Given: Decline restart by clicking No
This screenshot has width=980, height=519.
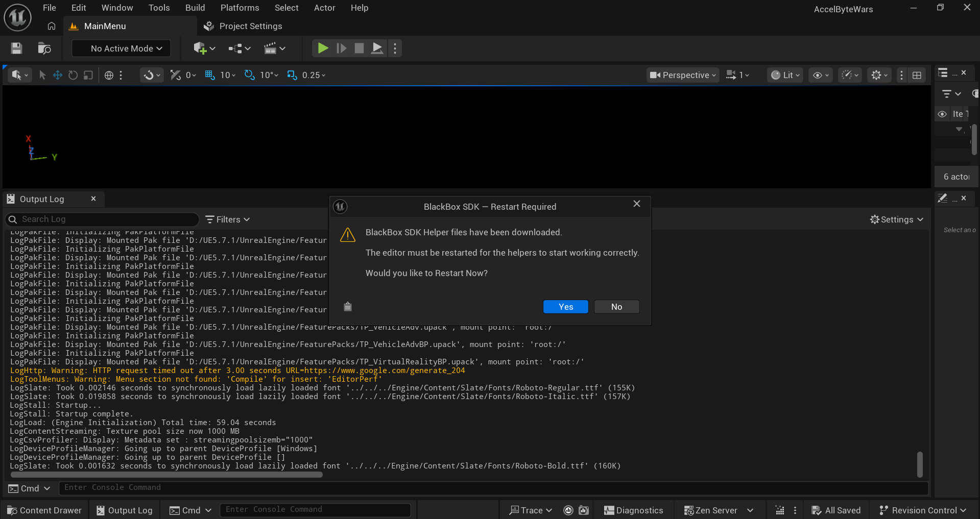Looking at the screenshot, I should click(616, 307).
